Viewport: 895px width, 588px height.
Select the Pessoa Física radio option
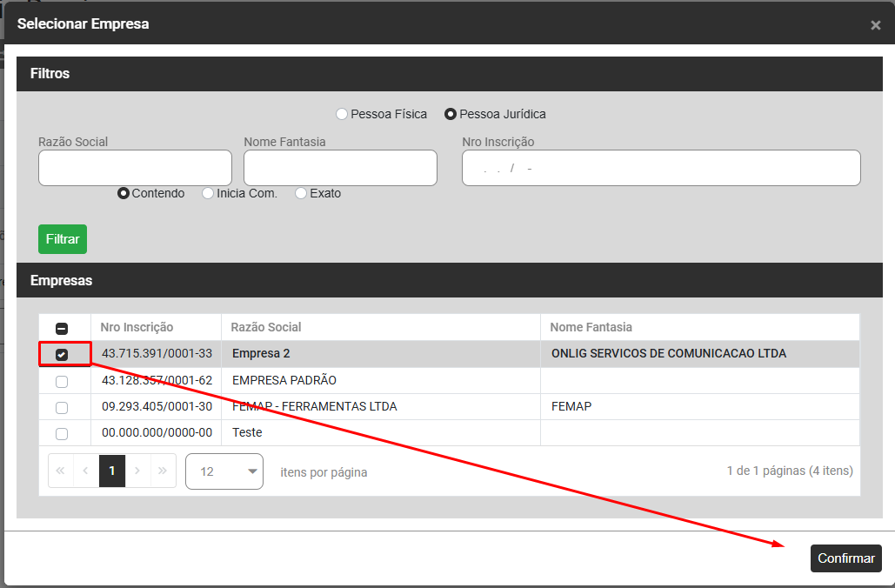(342, 114)
